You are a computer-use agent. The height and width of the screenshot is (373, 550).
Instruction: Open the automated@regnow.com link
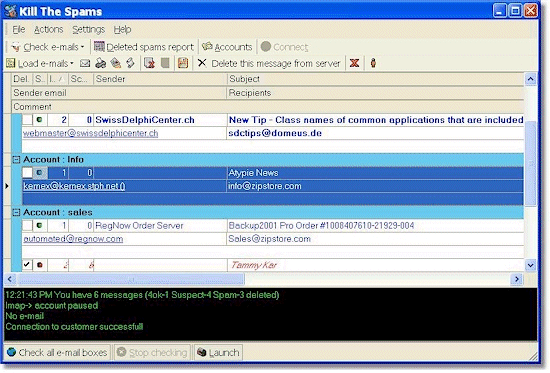pos(73,239)
